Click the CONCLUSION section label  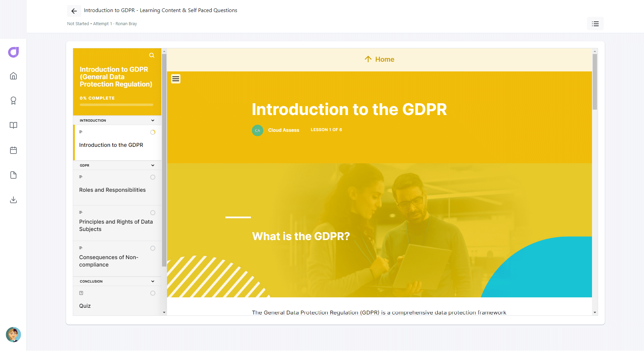pyautogui.click(x=91, y=281)
